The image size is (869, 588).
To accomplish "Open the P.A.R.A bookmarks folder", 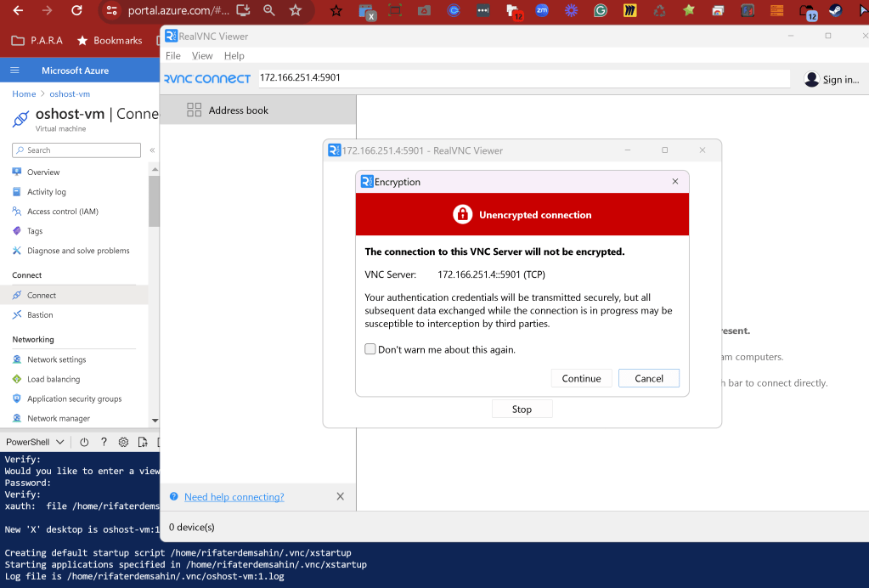I will 37,41.
